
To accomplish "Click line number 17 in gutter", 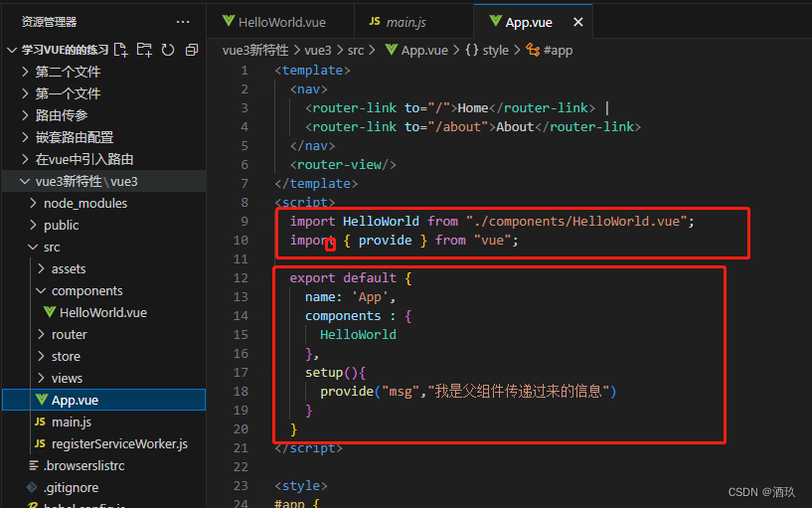I will (241, 373).
